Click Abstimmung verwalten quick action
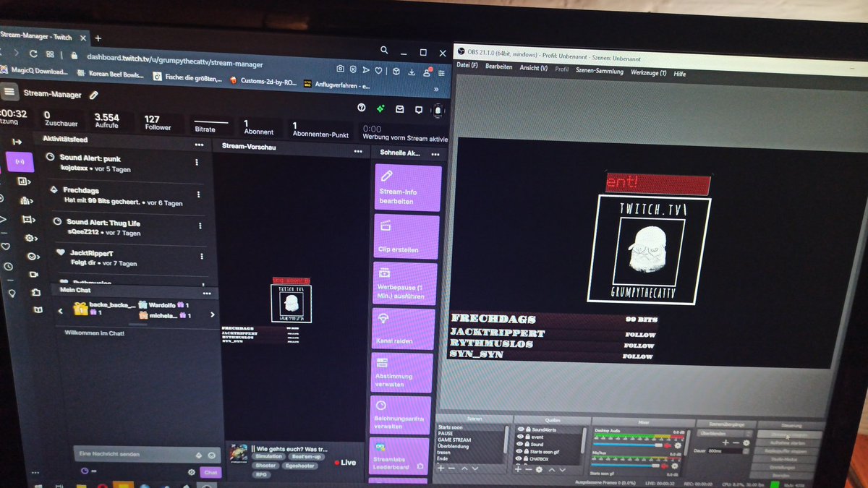This screenshot has width=868, height=488. [401, 373]
